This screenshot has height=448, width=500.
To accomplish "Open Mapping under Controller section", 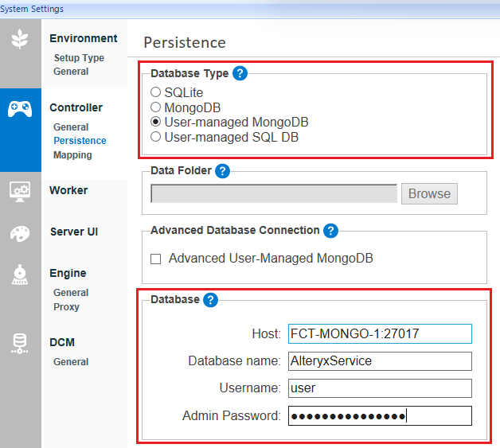I will (x=72, y=155).
